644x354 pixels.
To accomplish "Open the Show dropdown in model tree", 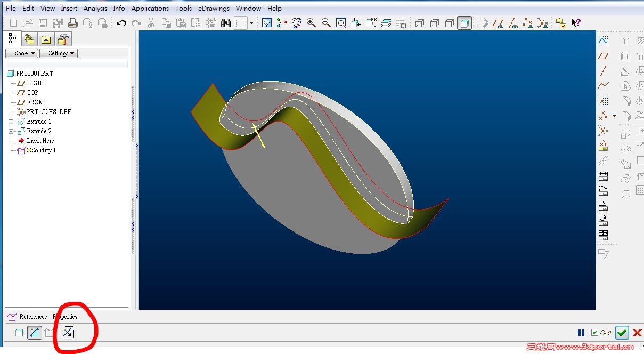I will click(21, 53).
